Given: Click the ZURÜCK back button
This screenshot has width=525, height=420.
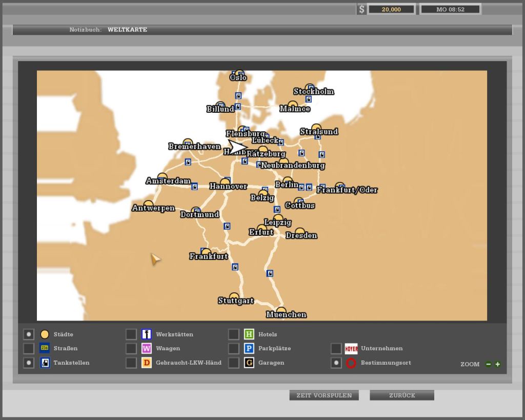Looking at the screenshot, I should coord(402,395).
